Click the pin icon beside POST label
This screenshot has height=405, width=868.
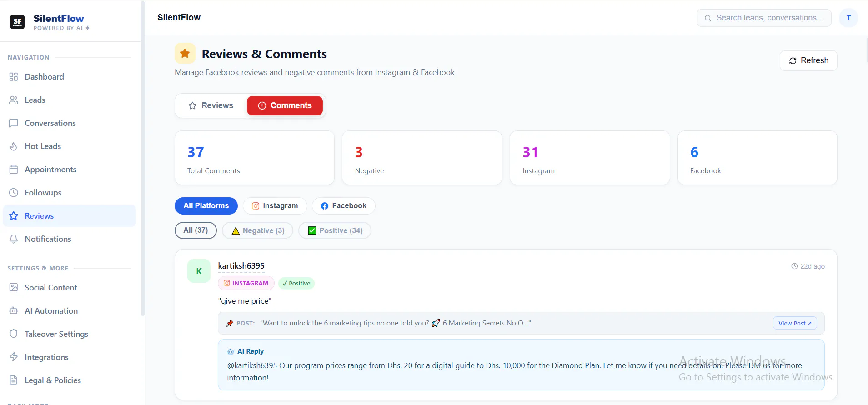pyautogui.click(x=230, y=323)
